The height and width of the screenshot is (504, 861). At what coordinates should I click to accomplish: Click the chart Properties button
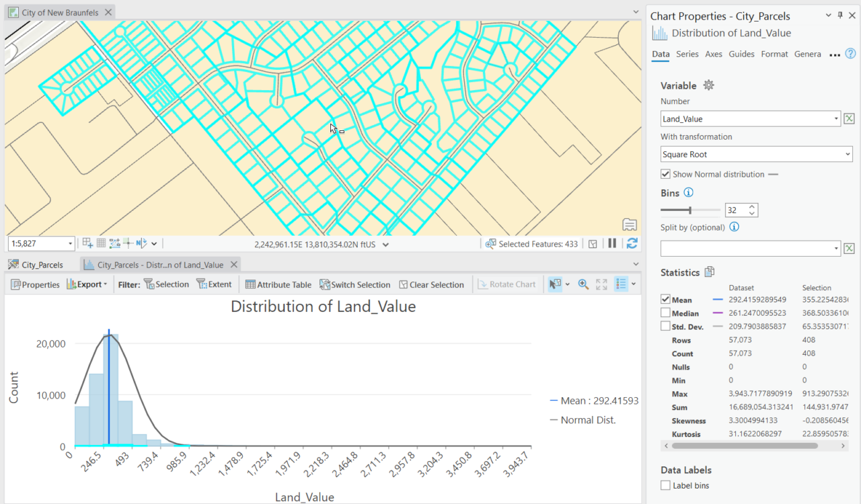click(35, 284)
